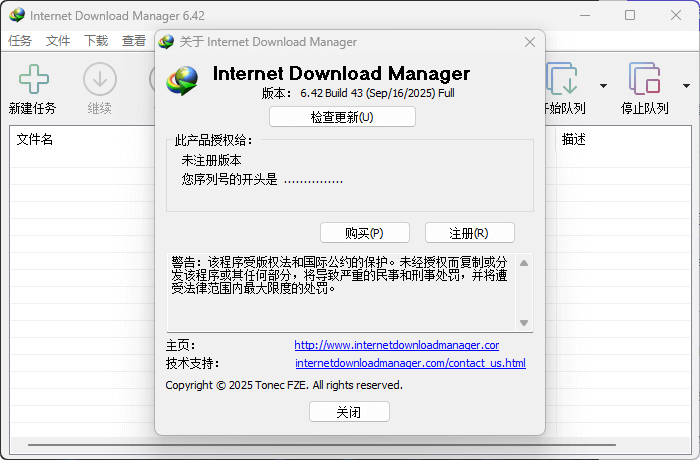Click the 描述 column header

[x=574, y=139]
